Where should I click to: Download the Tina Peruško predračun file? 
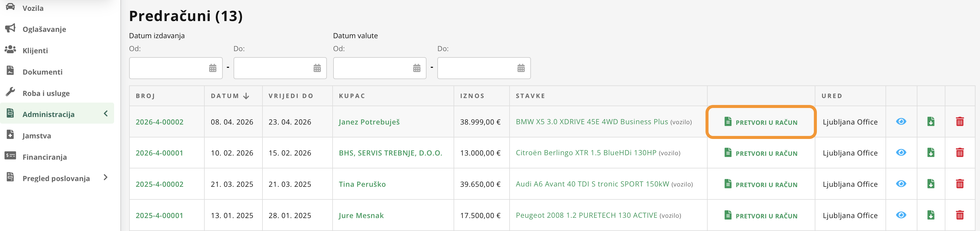931,184
